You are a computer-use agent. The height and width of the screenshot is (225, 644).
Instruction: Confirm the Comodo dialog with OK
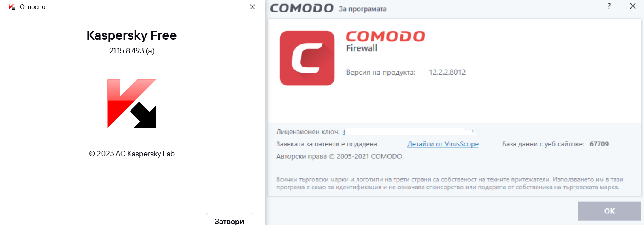[x=609, y=211]
